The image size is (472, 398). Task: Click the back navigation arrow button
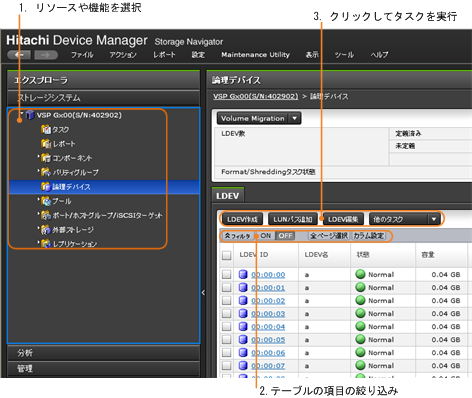pos(19,55)
